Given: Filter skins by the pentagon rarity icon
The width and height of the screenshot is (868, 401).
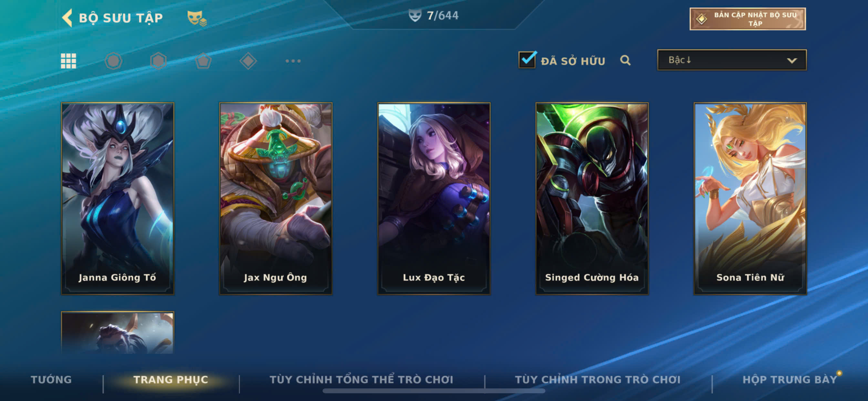Looking at the screenshot, I should (x=203, y=61).
